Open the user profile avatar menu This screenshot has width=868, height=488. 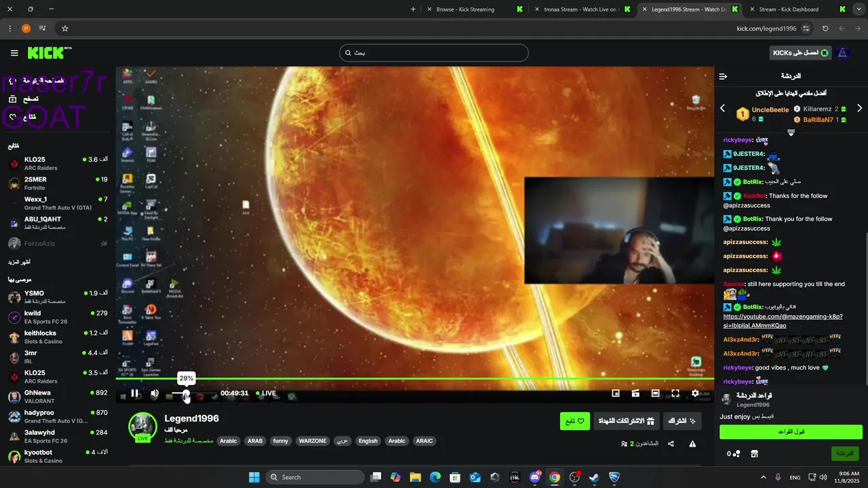coord(843,53)
